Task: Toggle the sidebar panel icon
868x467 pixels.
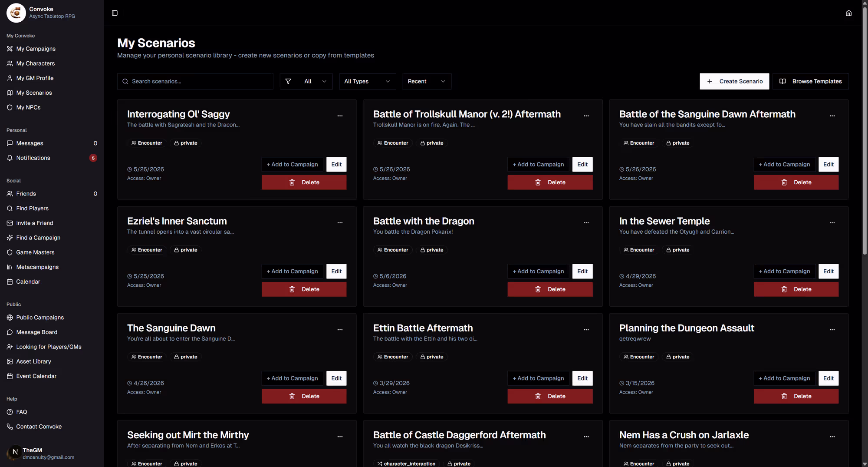Action: point(115,13)
